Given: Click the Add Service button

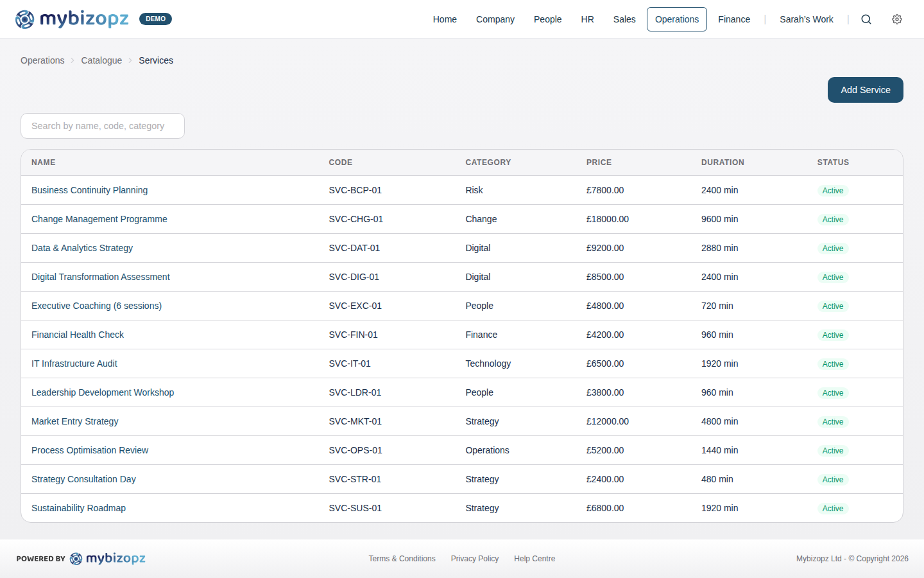Looking at the screenshot, I should (866, 90).
